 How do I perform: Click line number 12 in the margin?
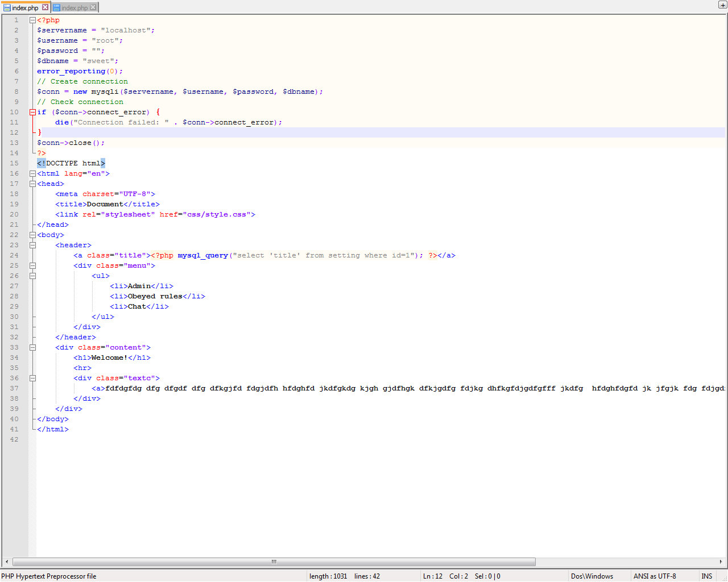tap(14, 132)
